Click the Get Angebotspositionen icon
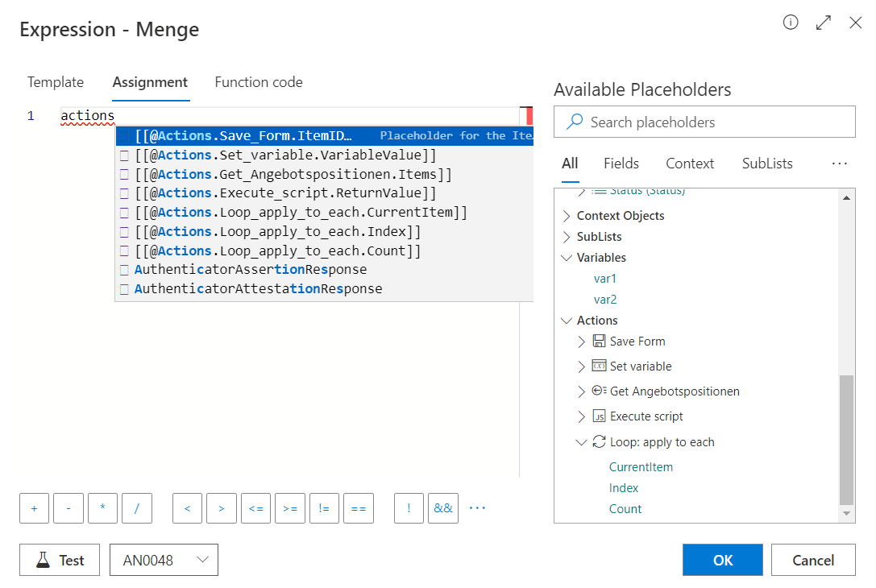 click(599, 391)
